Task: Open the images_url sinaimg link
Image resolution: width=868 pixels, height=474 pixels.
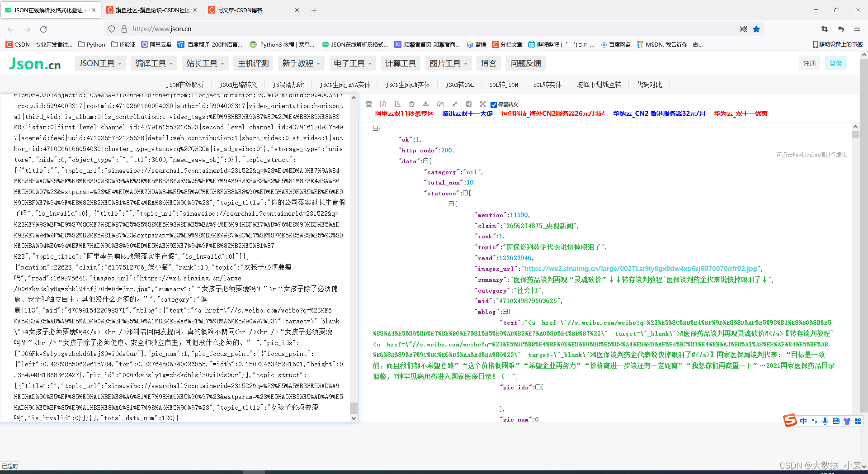Action: tap(641, 269)
